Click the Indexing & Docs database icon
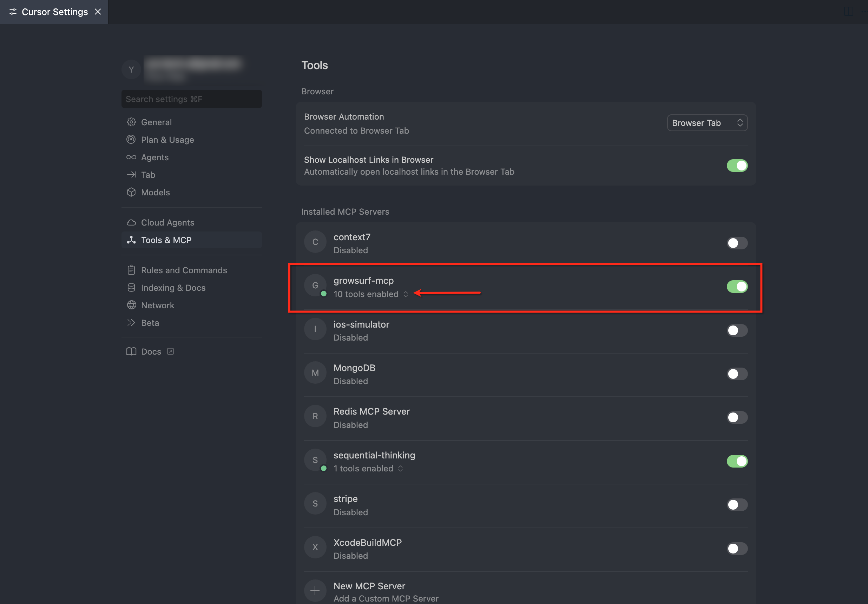This screenshot has height=604, width=868. 131,288
